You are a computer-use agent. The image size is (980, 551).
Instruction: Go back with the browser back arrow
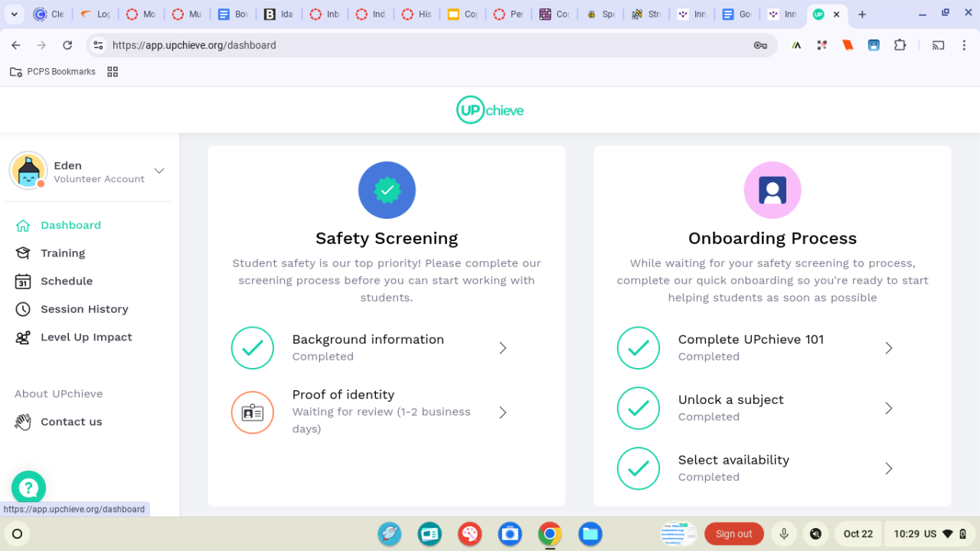click(16, 45)
